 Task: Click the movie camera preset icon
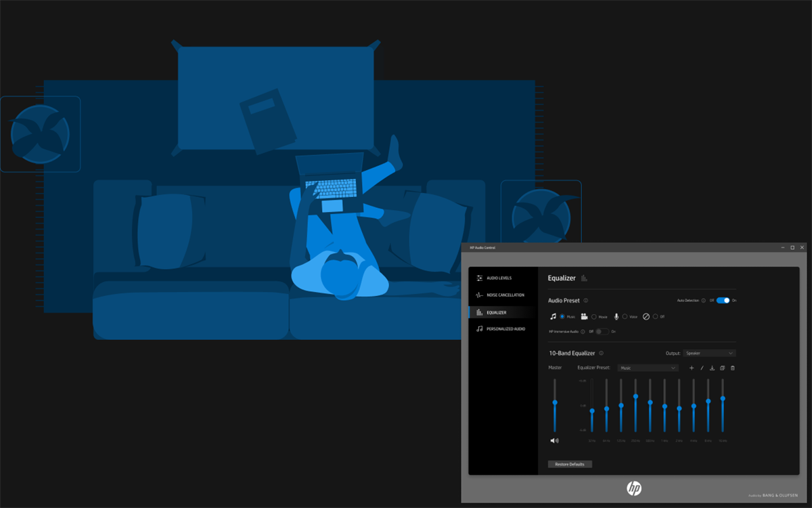click(583, 316)
